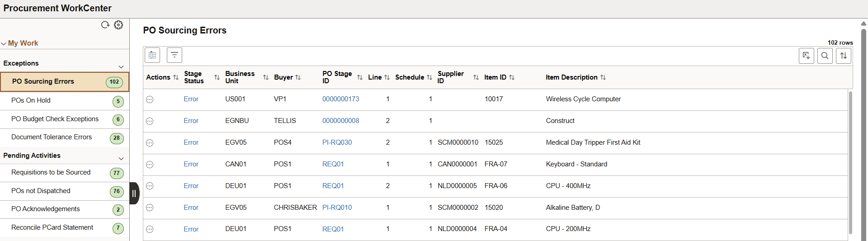The width and height of the screenshot is (868, 241).
Task: Click item ID FRA-07 cell
Action: click(x=495, y=164)
